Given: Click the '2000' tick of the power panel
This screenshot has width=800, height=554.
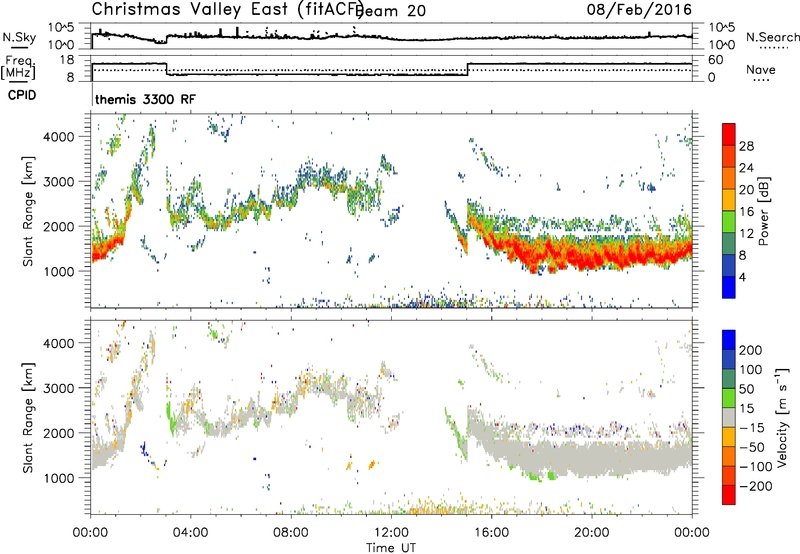Looking at the screenshot, I should tap(59, 226).
